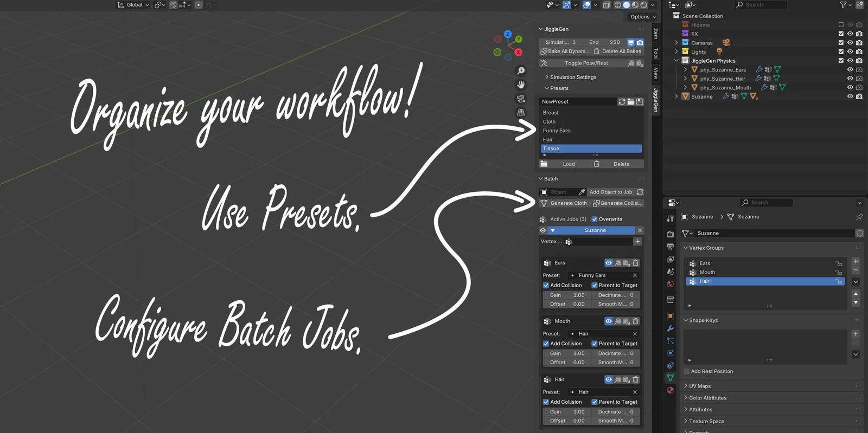Expand the Cameras collection in outliner
The image size is (868, 433).
point(676,43)
